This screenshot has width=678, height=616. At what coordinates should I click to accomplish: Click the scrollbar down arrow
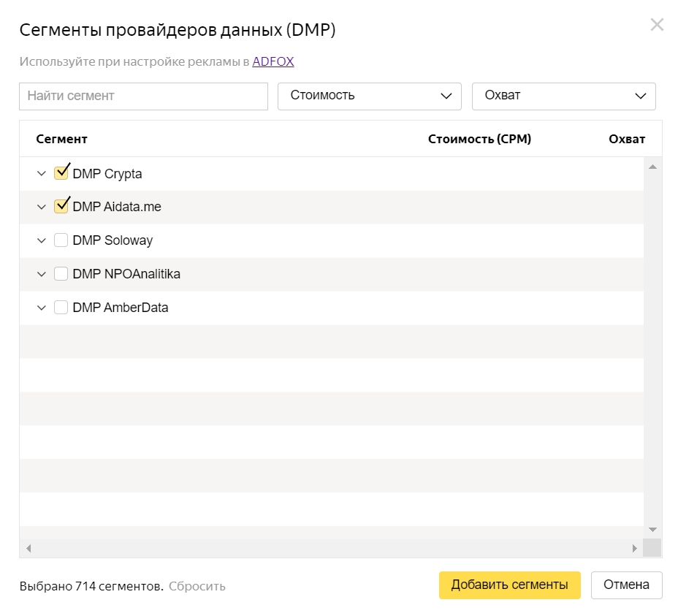[x=650, y=529]
